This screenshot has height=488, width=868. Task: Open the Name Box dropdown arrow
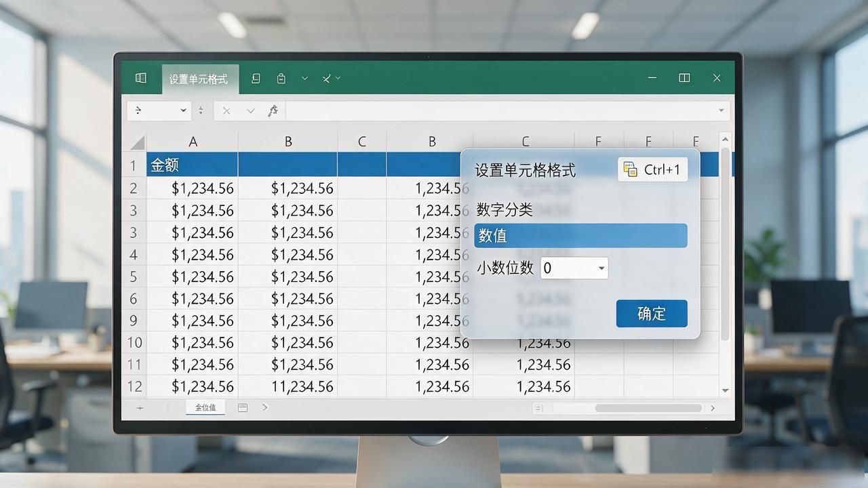pos(184,110)
